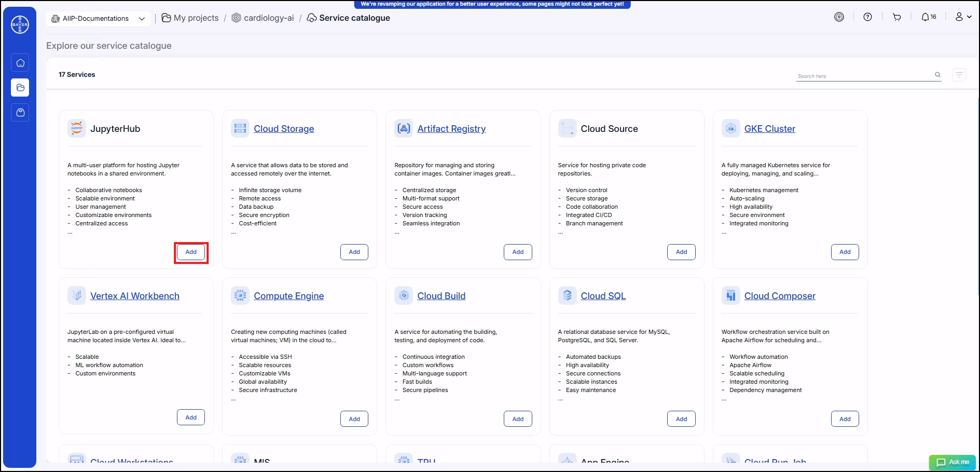Click Explore our service catalogue heading

point(109,46)
